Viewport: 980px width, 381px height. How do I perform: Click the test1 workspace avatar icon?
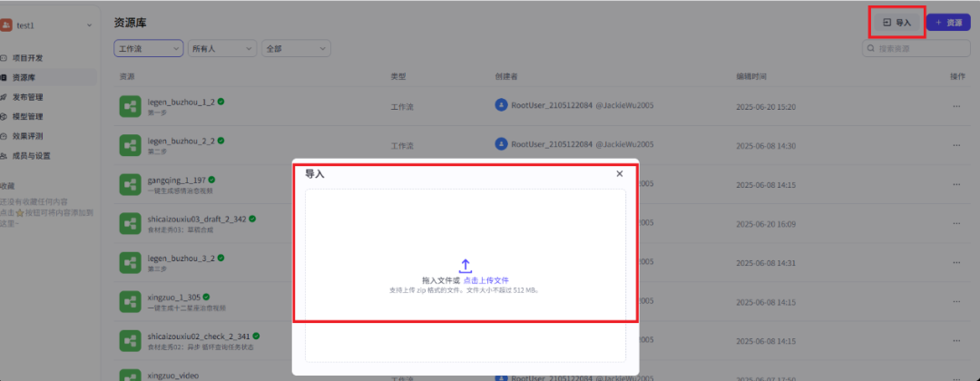click(6, 25)
